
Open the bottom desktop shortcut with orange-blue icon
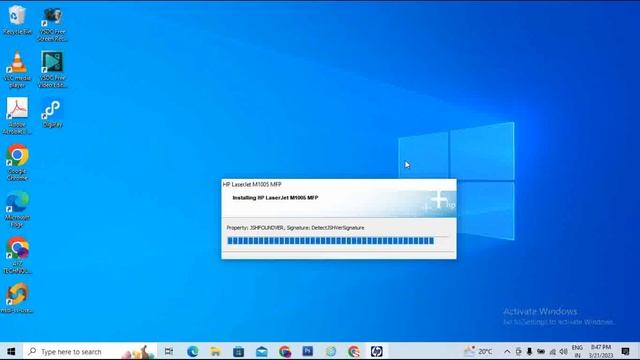click(x=17, y=298)
